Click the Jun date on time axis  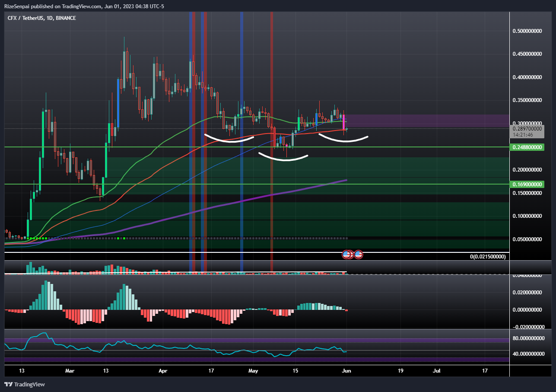coord(346,371)
